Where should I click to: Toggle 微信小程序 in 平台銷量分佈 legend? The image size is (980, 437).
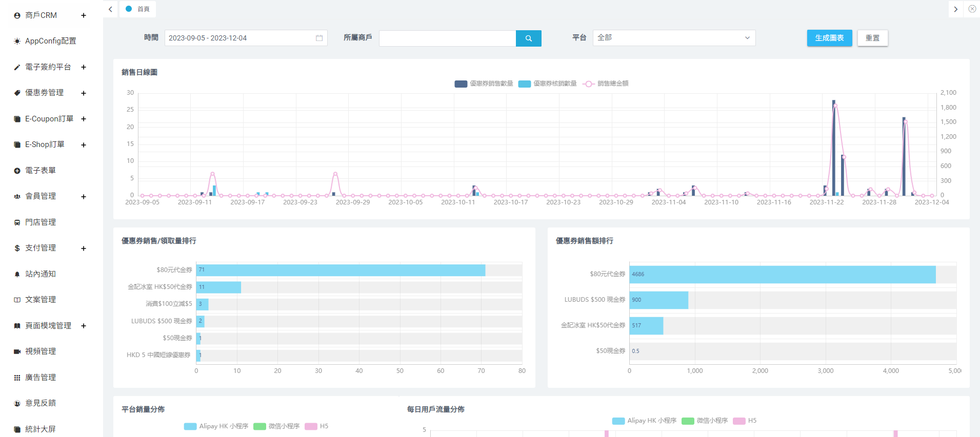276,426
